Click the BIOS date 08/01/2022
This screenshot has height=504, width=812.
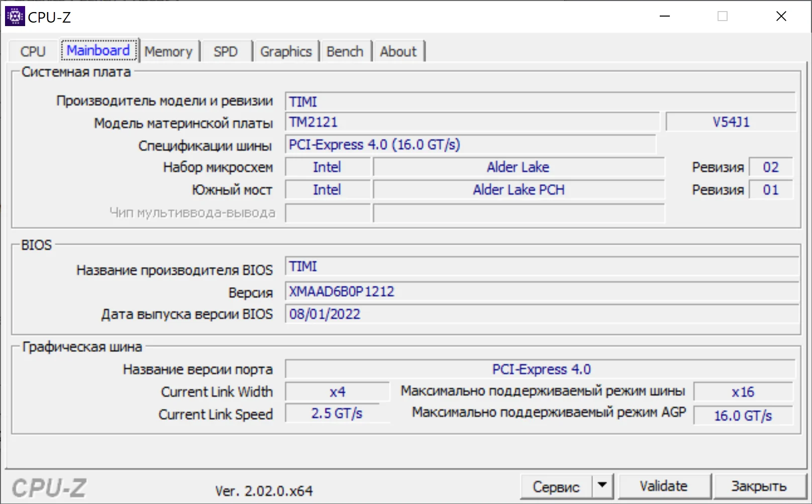pos(542,314)
